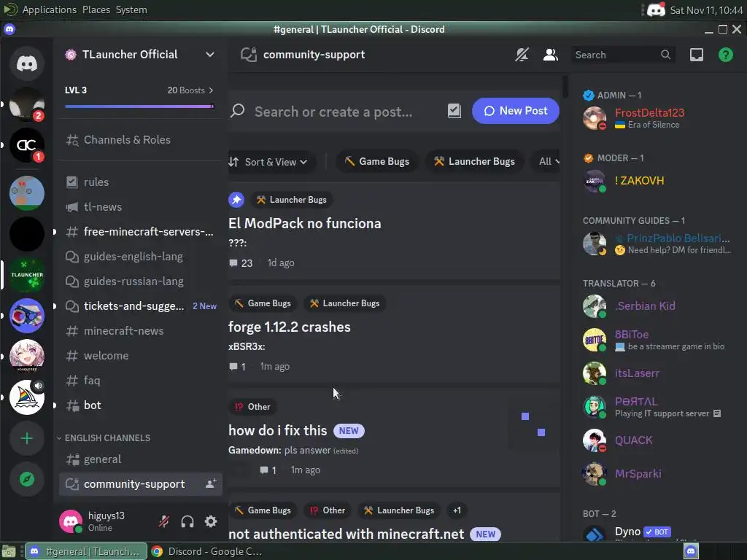Open the tl-news channel
The image size is (747, 560).
click(140, 207)
